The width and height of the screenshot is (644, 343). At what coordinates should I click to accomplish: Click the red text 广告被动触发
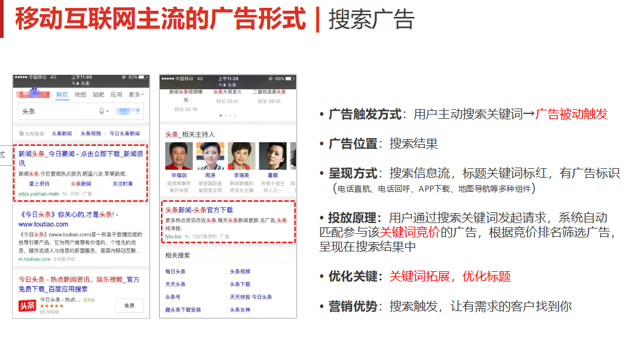[x=571, y=114]
